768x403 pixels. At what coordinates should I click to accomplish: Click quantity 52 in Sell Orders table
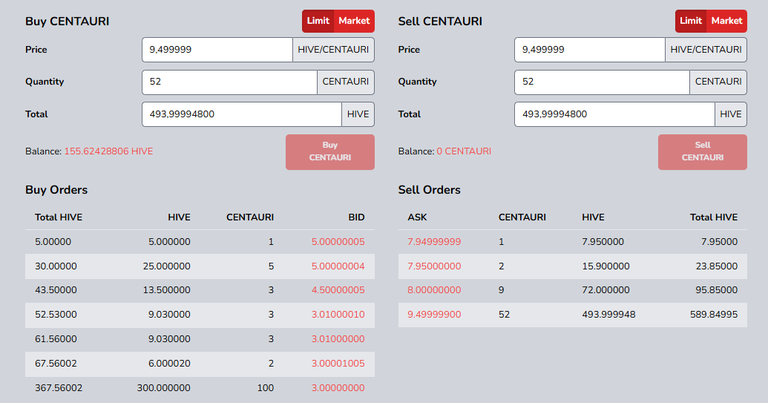tap(504, 314)
